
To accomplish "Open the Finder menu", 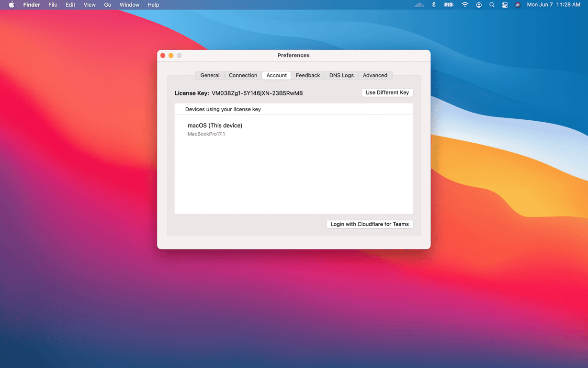I will pos(32,5).
